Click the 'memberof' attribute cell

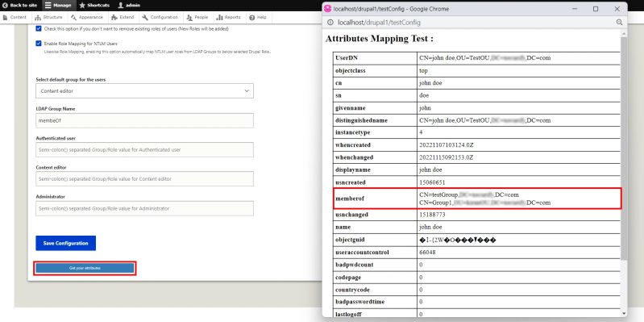click(x=375, y=199)
